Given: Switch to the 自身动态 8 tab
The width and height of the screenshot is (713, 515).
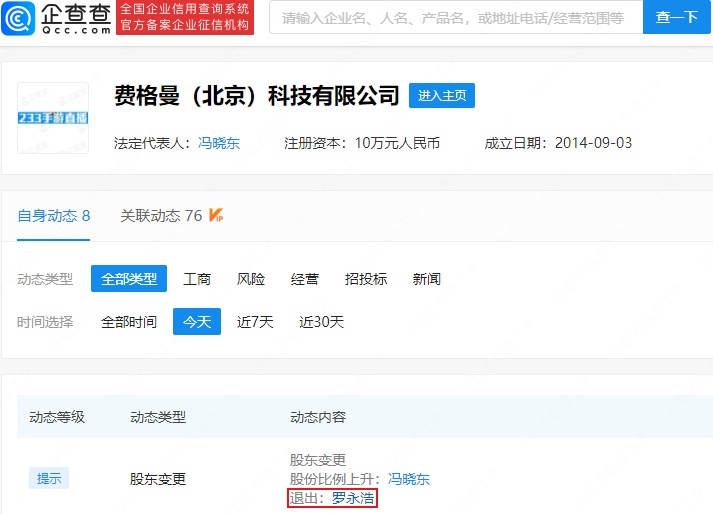Looking at the screenshot, I should pos(54,216).
